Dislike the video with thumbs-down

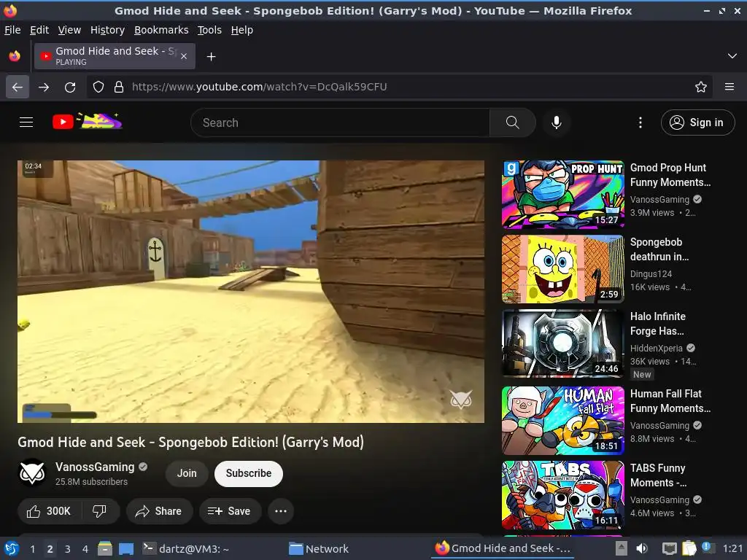pos(99,511)
